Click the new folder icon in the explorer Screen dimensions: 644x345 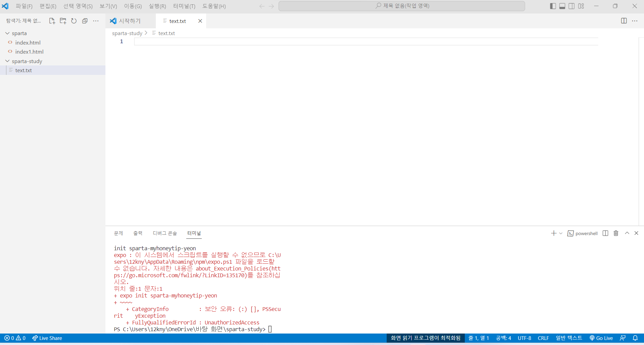point(63,21)
